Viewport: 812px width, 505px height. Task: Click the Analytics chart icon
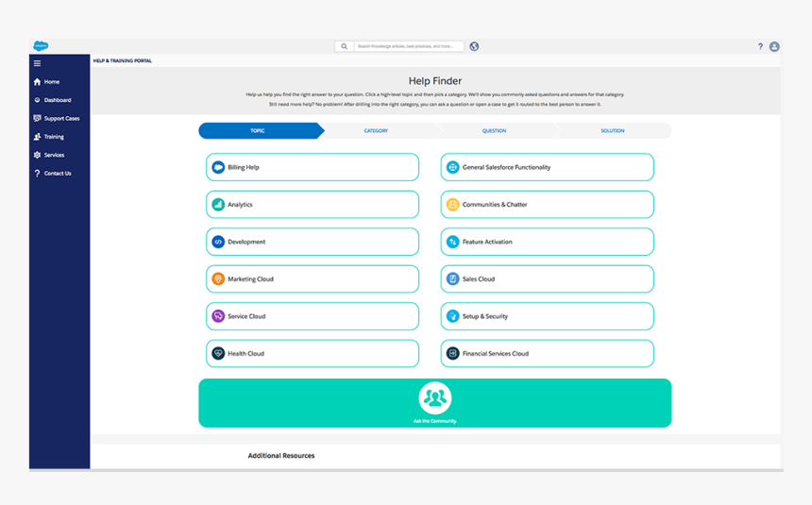tap(218, 205)
